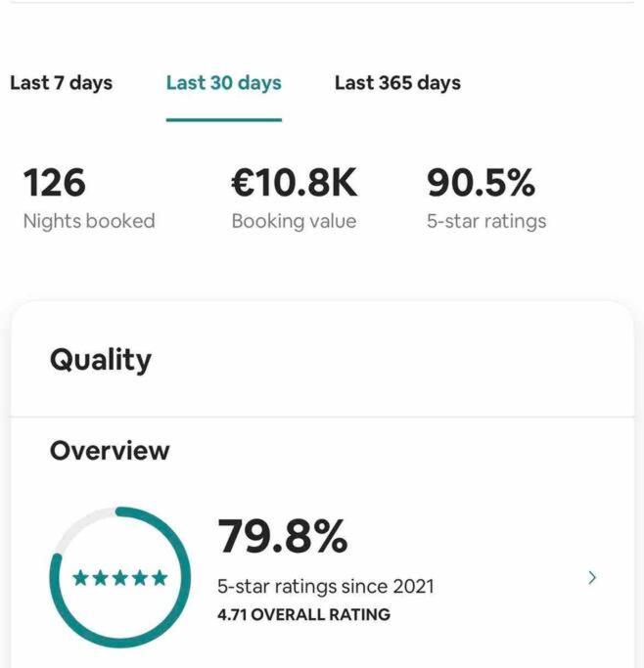Click the Booking value label

pos(294,221)
